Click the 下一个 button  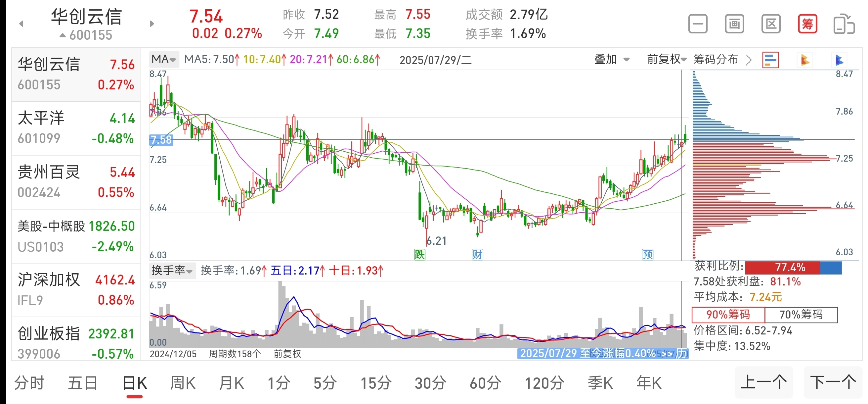[x=833, y=382]
